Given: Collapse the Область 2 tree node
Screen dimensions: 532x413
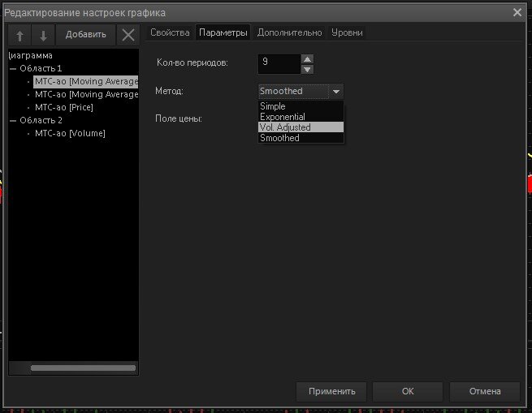Looking at the screenshot, I should click(x=13, y=120).
